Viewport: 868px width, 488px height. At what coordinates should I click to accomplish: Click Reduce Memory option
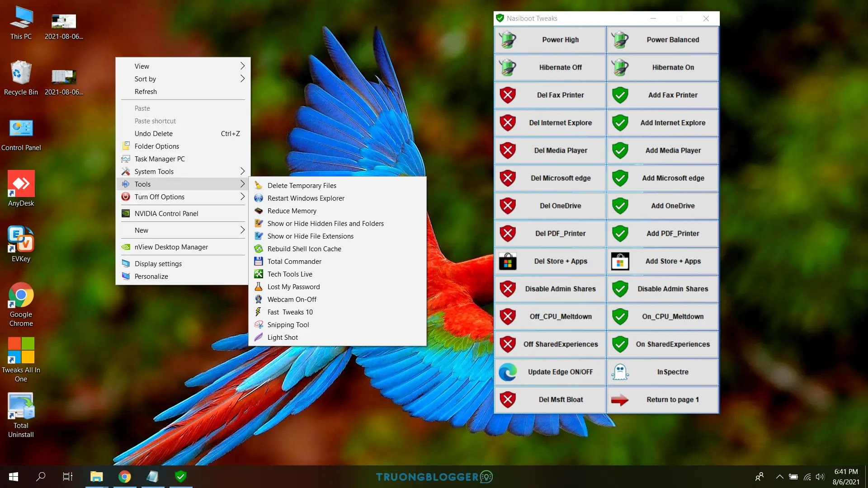(x=292, y=210)
